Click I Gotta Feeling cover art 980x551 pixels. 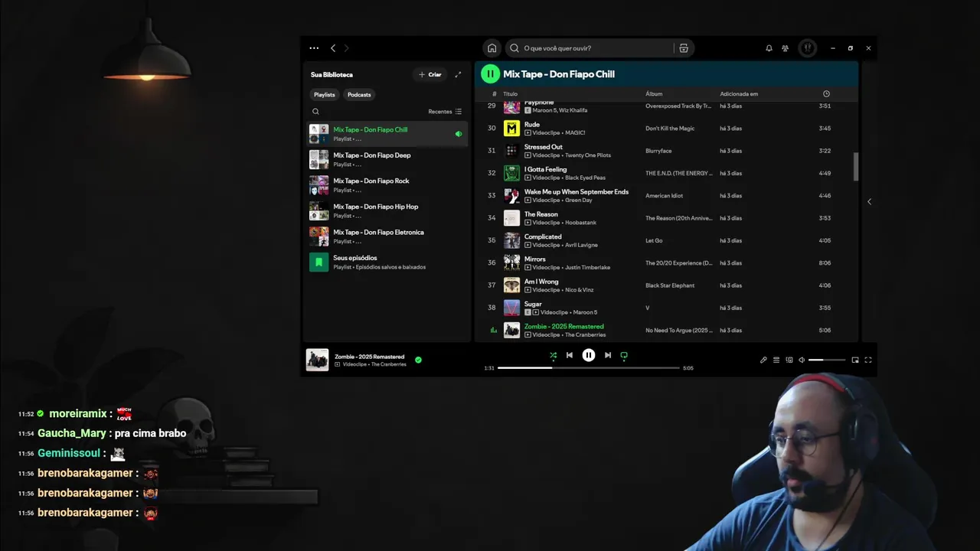[x=511, y=173]
